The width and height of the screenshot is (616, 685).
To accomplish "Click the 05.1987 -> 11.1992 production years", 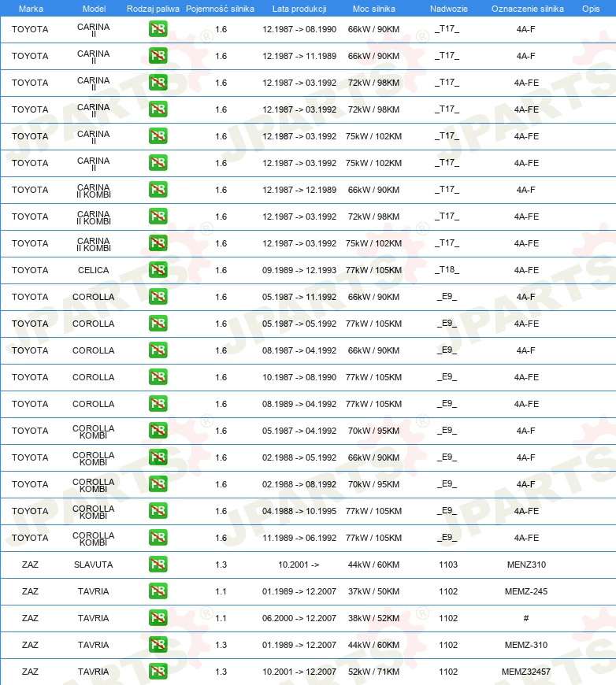I will click(x=299, y=297).
